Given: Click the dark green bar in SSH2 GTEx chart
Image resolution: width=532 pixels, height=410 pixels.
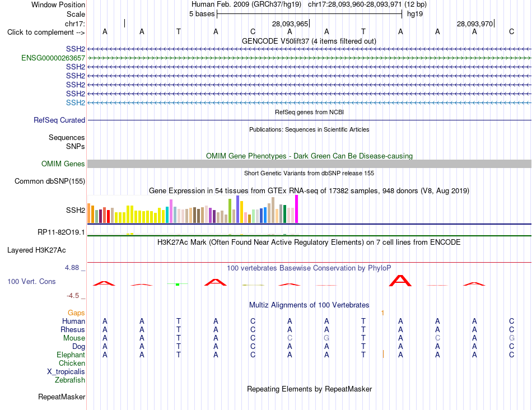Looking at the screenshot, I should click(x=284, y=214).
